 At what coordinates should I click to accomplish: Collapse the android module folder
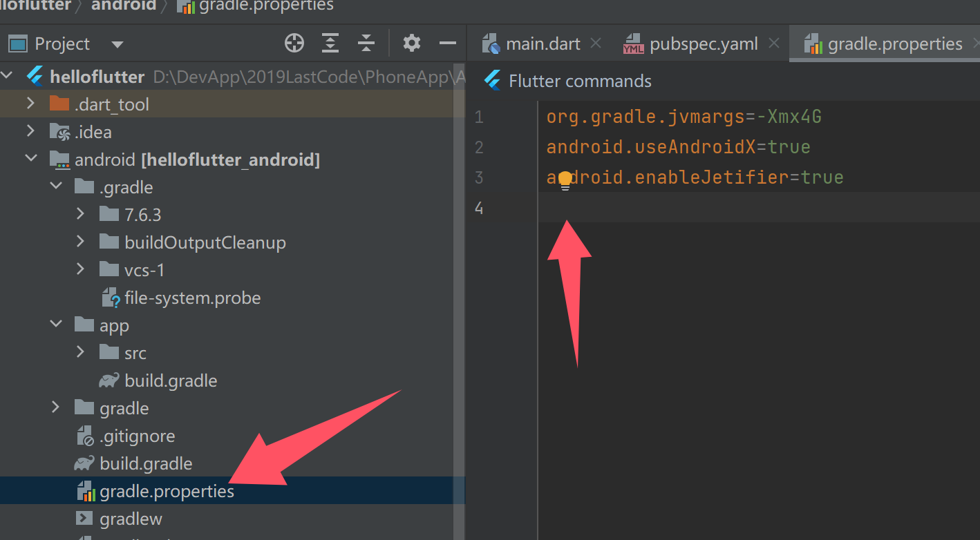[x=30, y=159]
